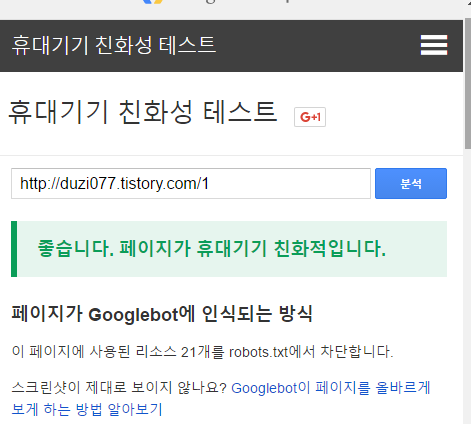Click the blue 분석 button
Viewport: 471px width, 424px height.
[411, 183]
